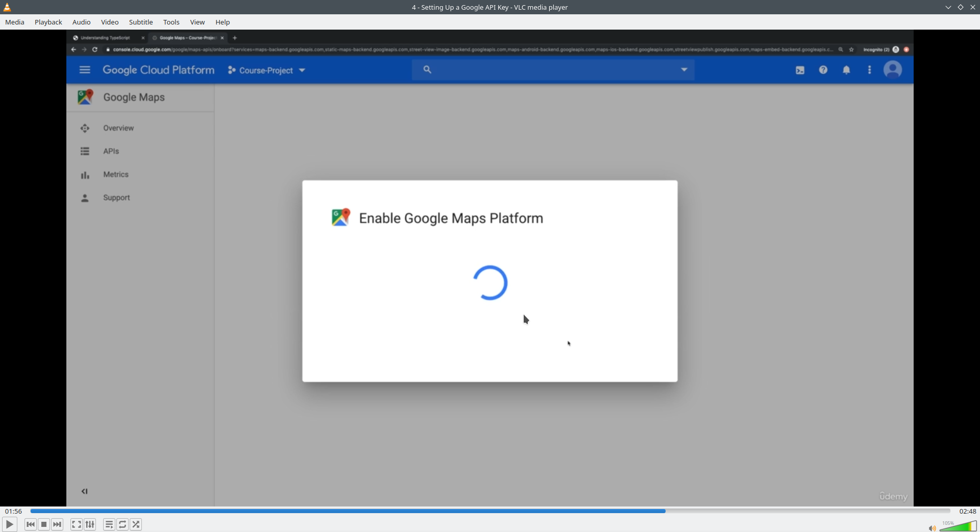Open the Audio menu
The height and width of the screenshot is (532, 980).
pos(82,22)
